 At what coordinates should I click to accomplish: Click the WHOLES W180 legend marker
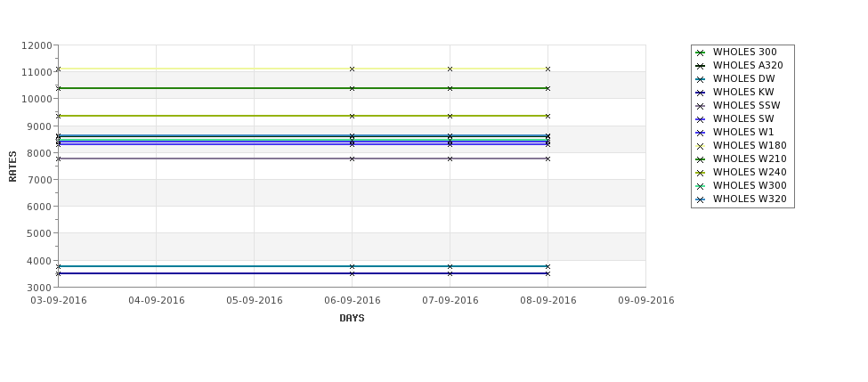pos(701,146)
